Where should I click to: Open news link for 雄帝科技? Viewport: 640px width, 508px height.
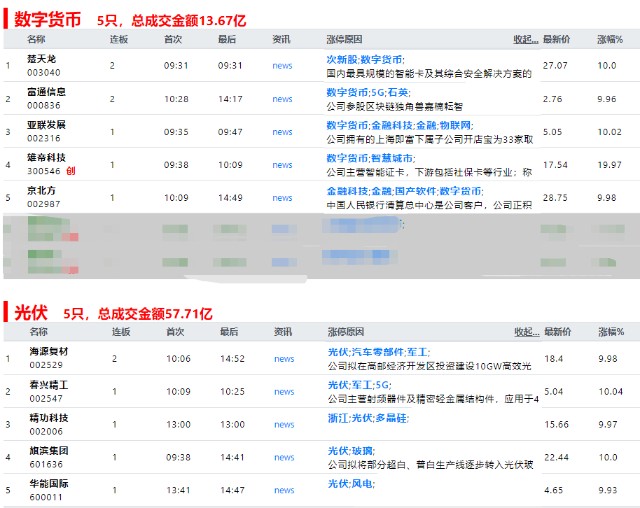282,165
